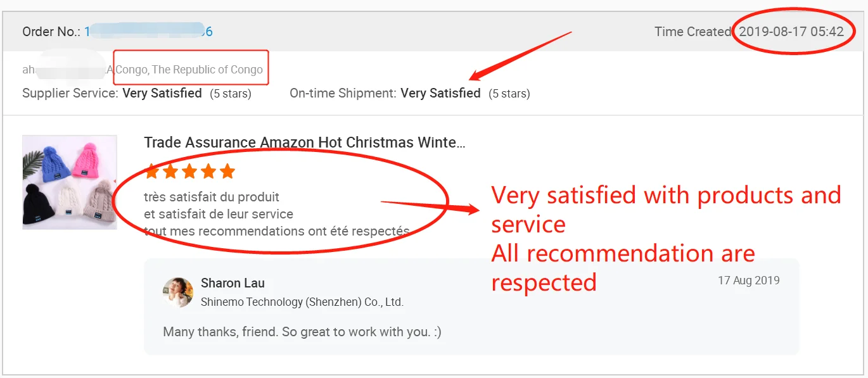Click Supplier Service Very Satisfied rating

pyautogui.click(x=162, y=93)
